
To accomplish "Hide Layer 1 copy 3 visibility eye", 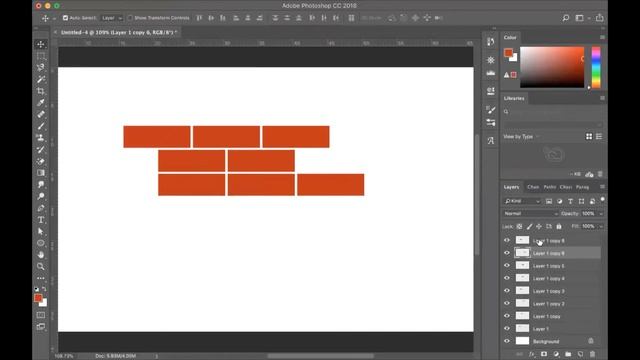I will tap(507, 291).
